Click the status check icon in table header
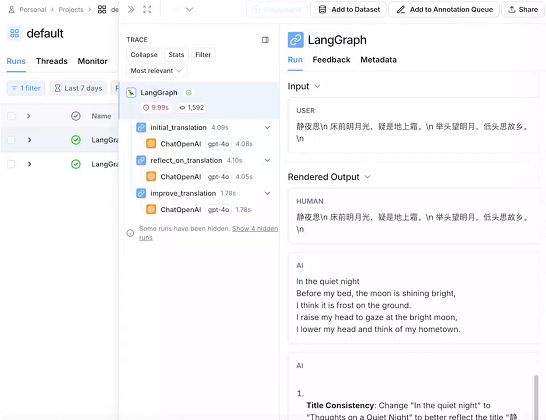 [76, 116]
